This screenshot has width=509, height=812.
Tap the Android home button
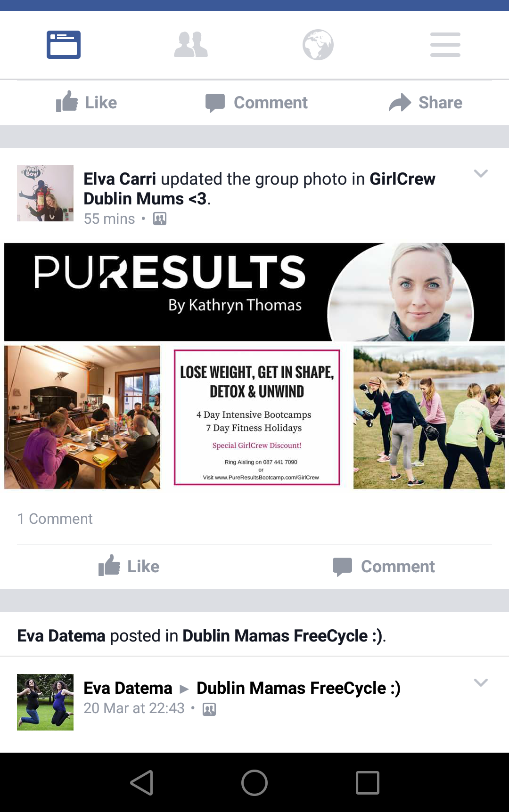coord(254,783)
